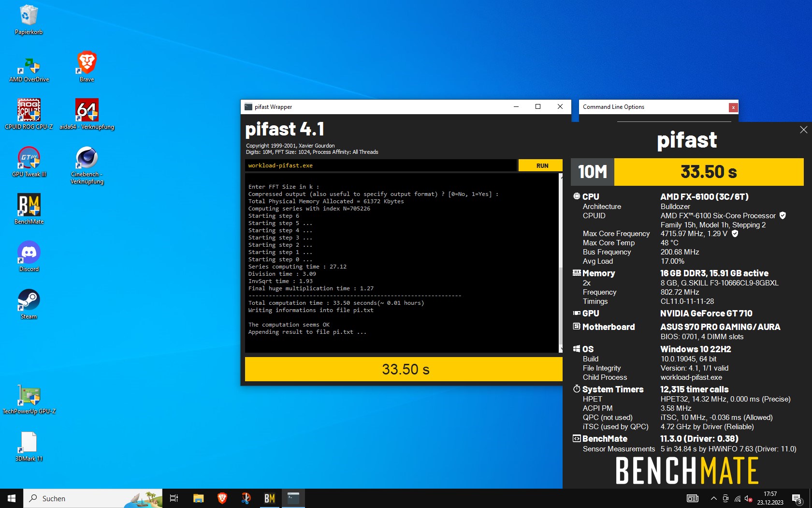Close the Command Line Options window
This screenshot has width=812, height=508.
pos(733,107)
